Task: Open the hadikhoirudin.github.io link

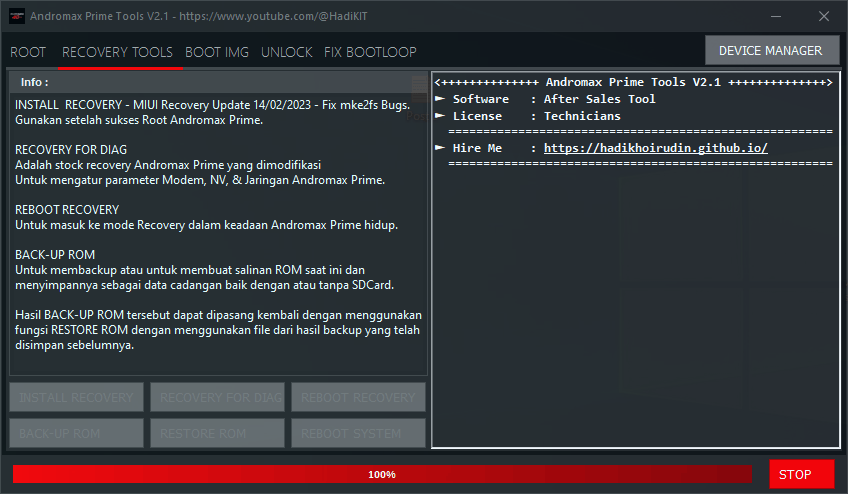Action: tap(655, 148)
